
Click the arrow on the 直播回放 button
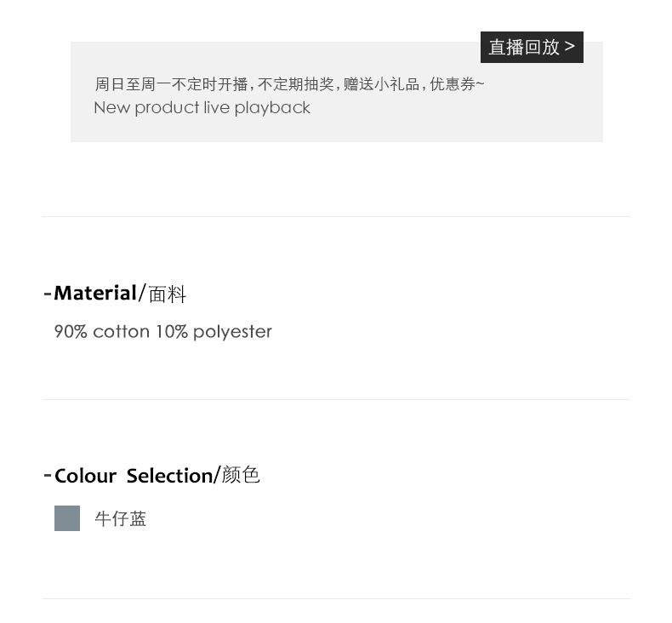(570, 46)
